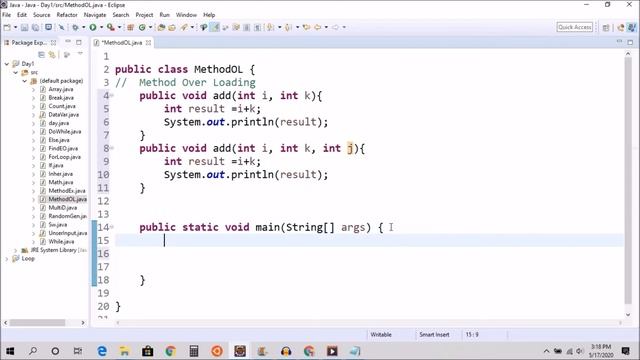Viewport: 640px width, 360px height.
Task: Click the editor vertical scrollbar
Action: point(628,180)
